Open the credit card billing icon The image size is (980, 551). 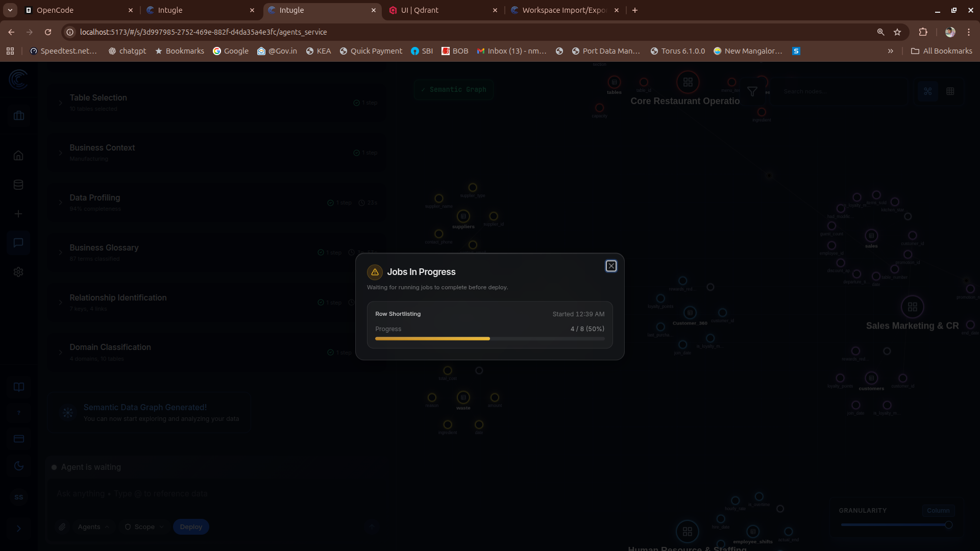point(19,439)
